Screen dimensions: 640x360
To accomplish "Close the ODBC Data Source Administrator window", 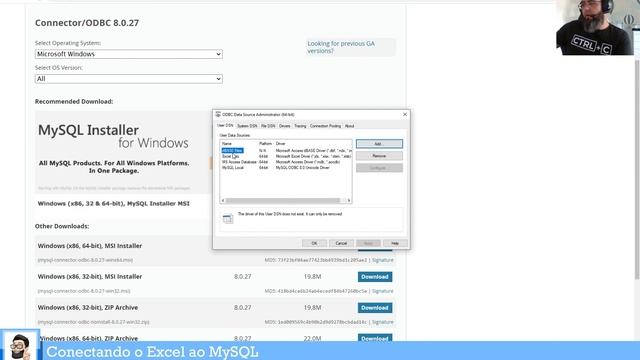I will coord(405,115).
